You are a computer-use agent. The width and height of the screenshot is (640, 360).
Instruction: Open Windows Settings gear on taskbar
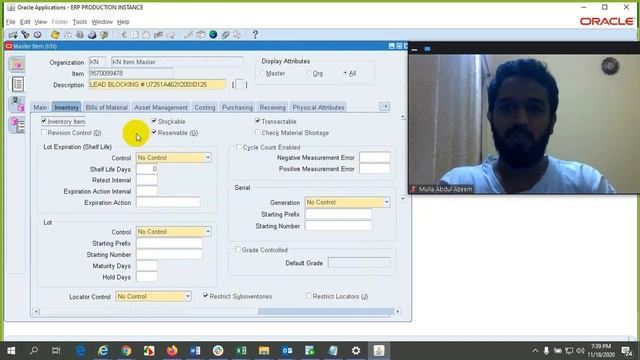tap(356, 351)
